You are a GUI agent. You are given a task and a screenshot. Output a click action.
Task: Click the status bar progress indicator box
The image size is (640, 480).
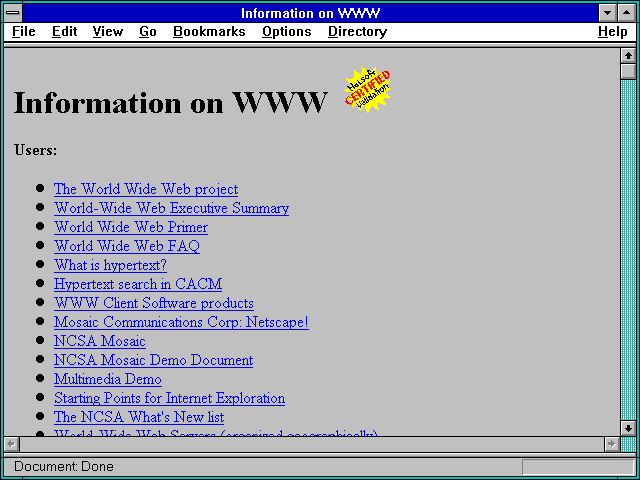pos(578,467)
